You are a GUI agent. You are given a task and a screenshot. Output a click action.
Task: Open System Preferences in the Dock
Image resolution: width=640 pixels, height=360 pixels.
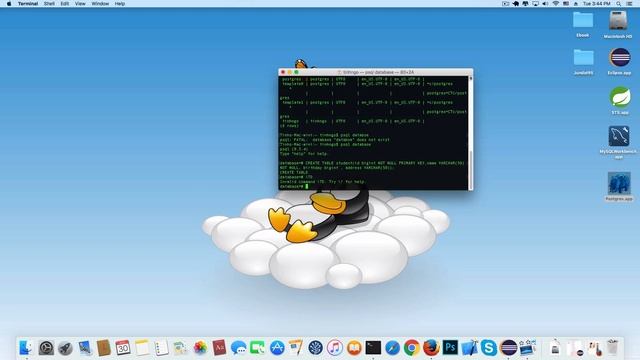point(46,348)
